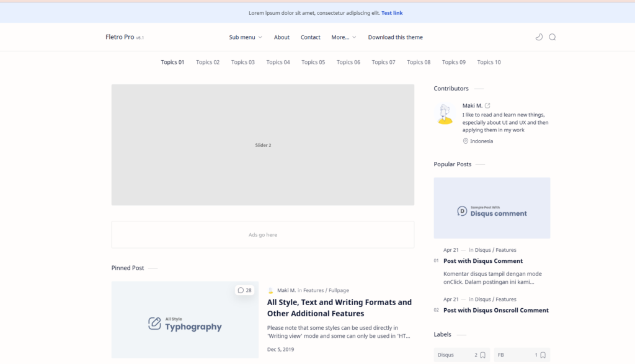Open Maki M. external profile link icon
635x364 pixels.
[x=487, y=105]
